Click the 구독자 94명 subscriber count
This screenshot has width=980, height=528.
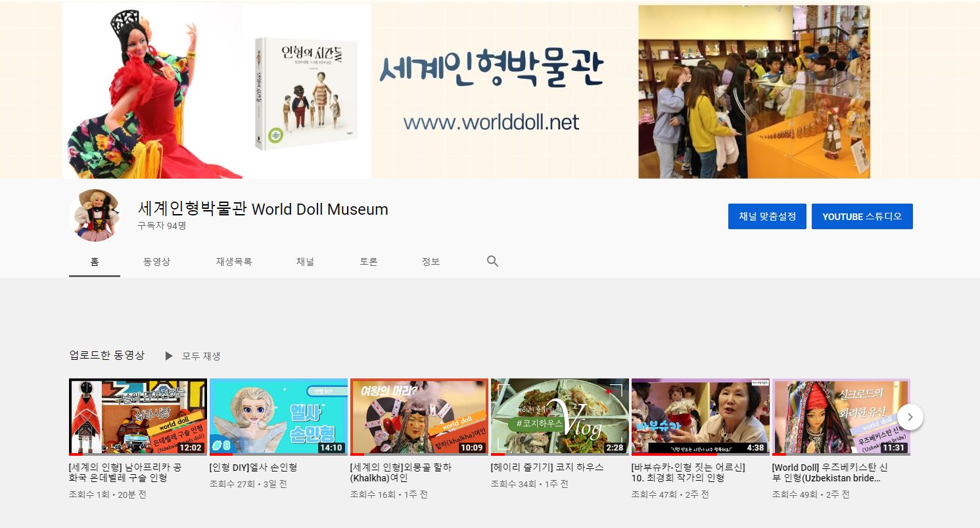click(162, 226)
